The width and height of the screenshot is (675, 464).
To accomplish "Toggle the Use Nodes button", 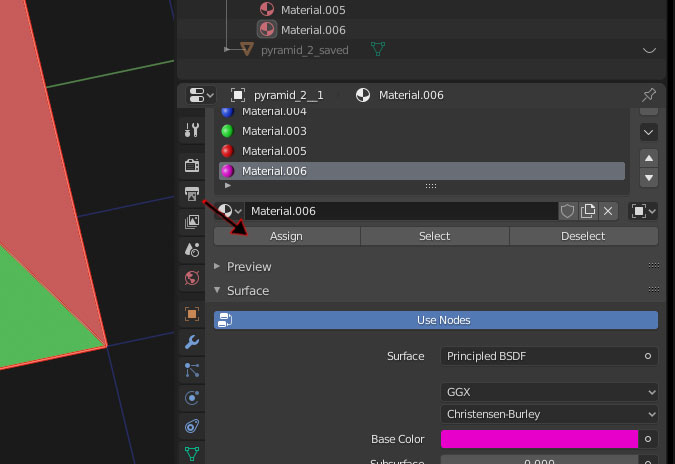I will (436, 320).
